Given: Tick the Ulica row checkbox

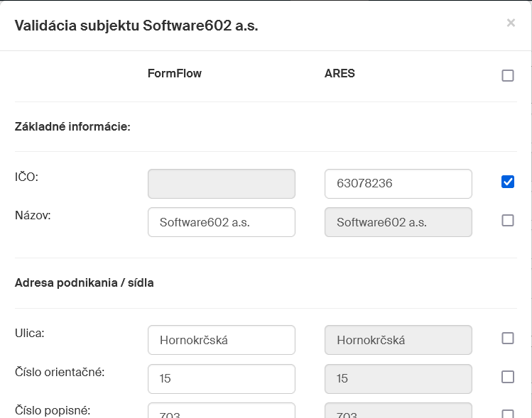Looking at the screenshot, I should point(508,339).
